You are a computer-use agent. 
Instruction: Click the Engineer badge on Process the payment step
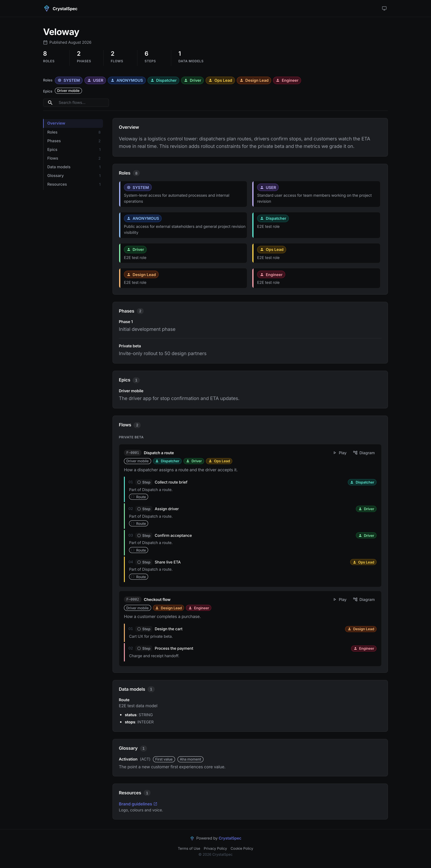tap(364, 648)
